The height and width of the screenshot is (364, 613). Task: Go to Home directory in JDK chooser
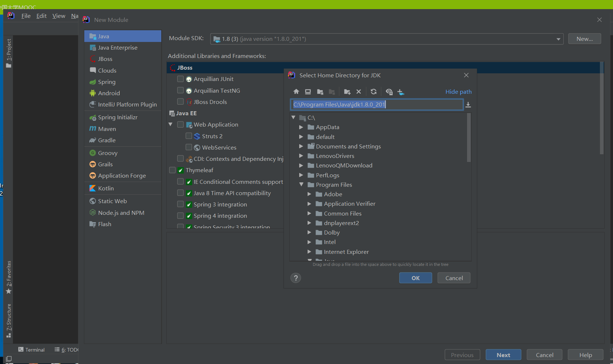point(296,92)
